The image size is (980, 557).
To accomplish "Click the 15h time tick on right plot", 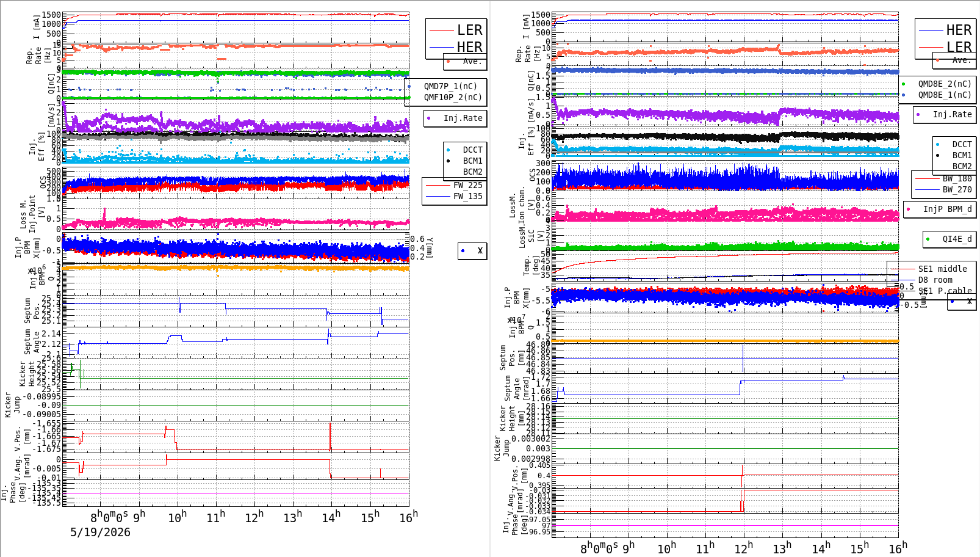I will pyautogui.click(x=859, y=548).
